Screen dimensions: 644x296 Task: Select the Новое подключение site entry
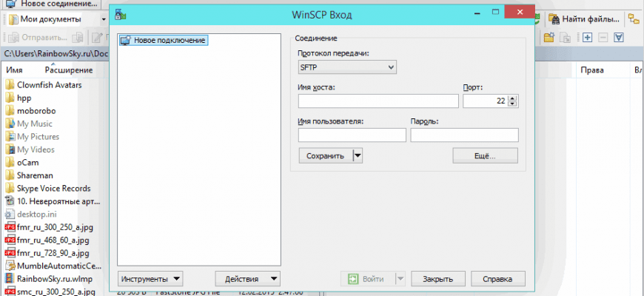[x=163, y=40]
